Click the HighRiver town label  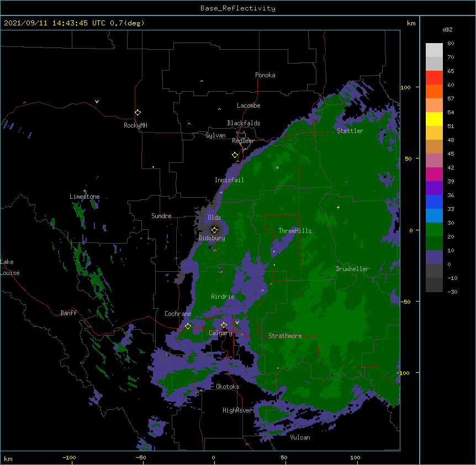point(237,410)
